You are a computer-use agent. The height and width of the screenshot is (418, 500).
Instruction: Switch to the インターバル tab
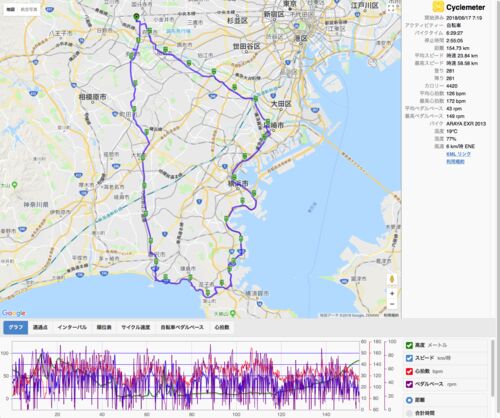72,328
